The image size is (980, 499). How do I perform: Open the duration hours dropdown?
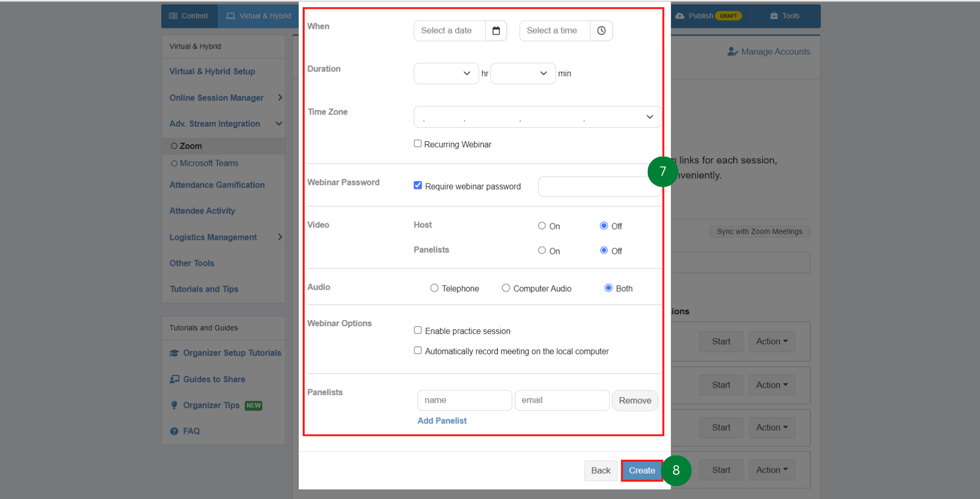pyautogui.click(x=446, y=73)
